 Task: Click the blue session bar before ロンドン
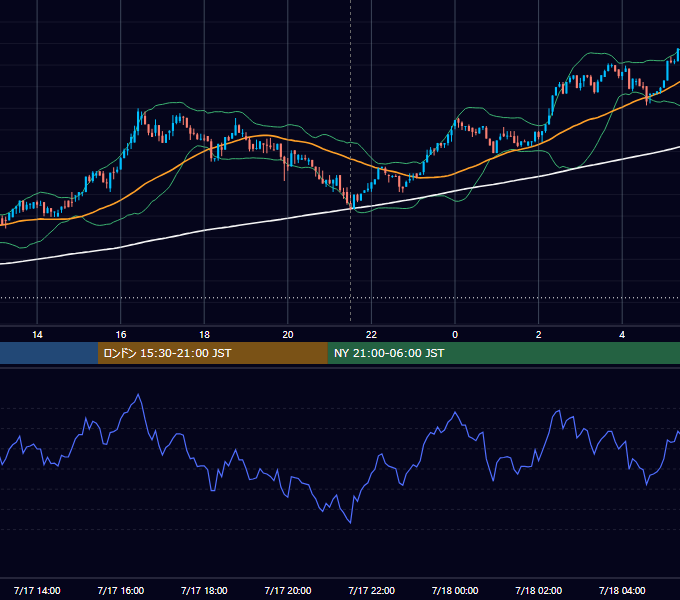point(49,353)
